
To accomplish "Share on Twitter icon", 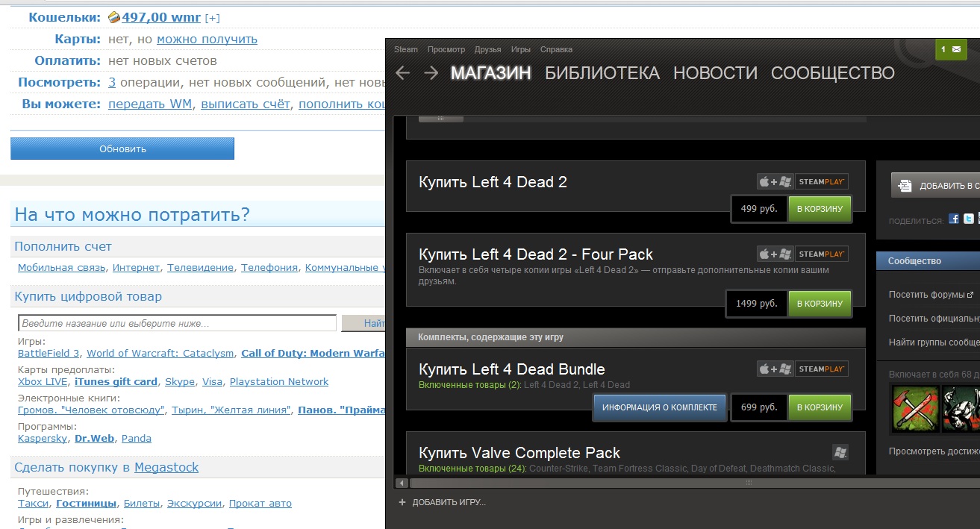I will pos(968,219).
